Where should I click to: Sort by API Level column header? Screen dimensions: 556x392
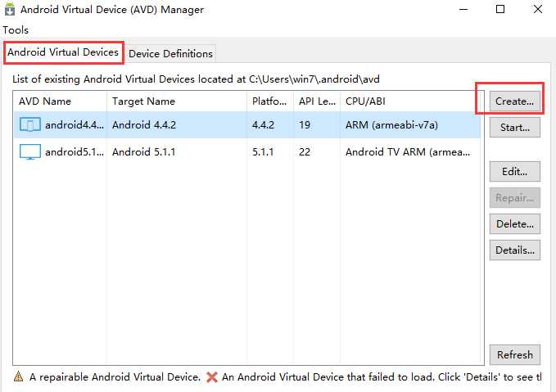click(317, 101)
